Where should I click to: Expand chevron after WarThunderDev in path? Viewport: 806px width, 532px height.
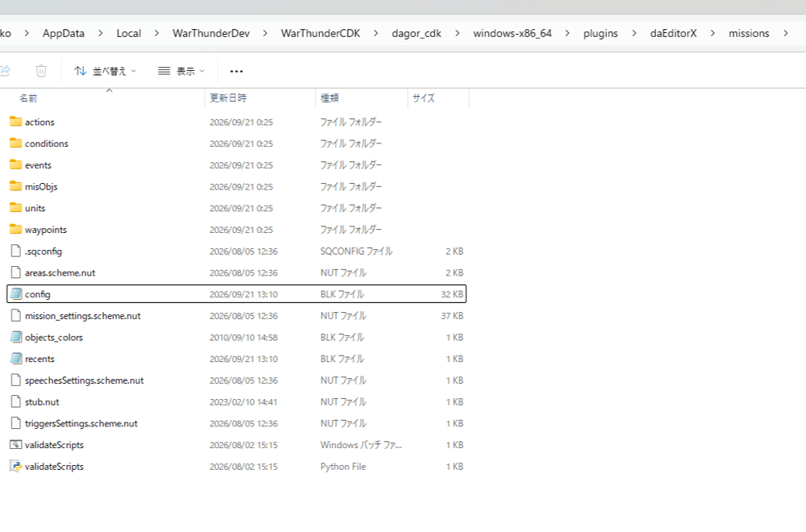pos(264,33)
